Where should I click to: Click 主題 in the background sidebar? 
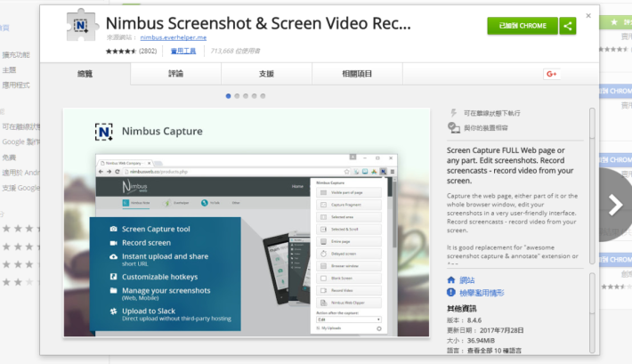point(9,70)
